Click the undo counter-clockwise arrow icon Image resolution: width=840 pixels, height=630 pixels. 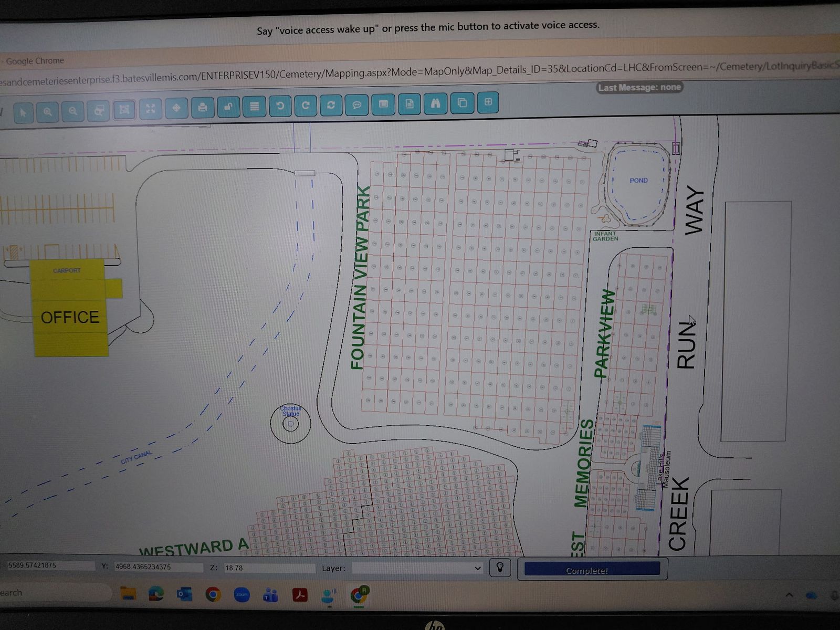tap(280, 106)
